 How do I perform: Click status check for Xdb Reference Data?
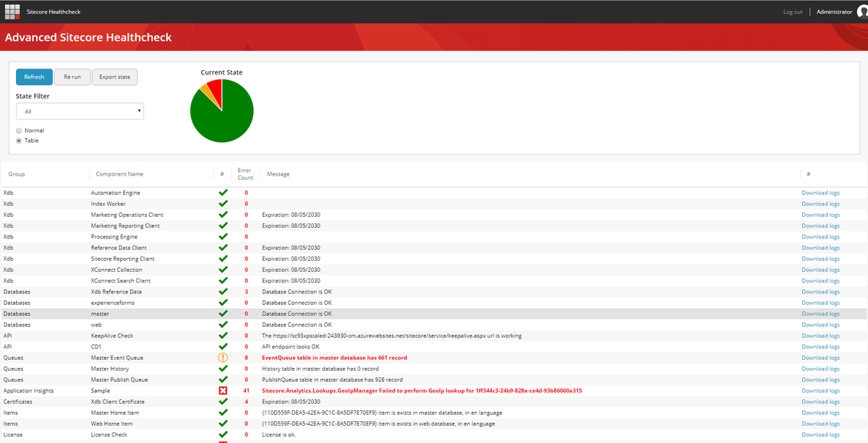point(223,292)
